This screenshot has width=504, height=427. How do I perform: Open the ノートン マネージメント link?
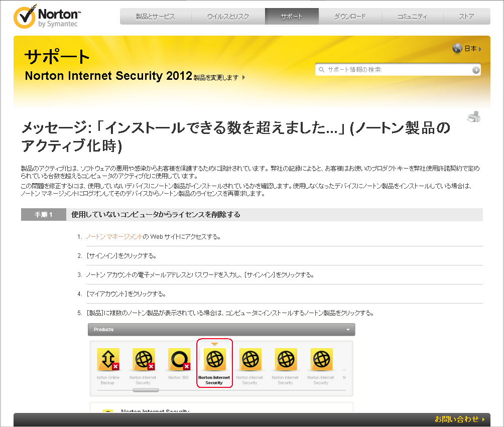tap(114, 237)
